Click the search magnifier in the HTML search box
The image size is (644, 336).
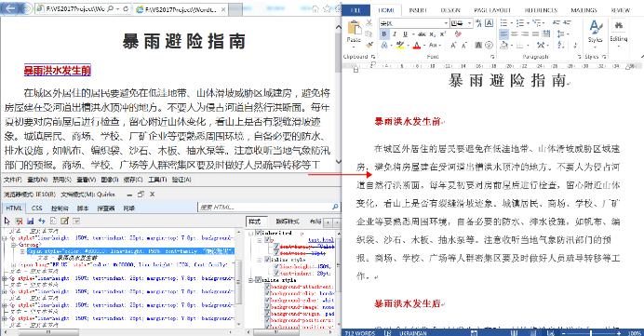335,207
